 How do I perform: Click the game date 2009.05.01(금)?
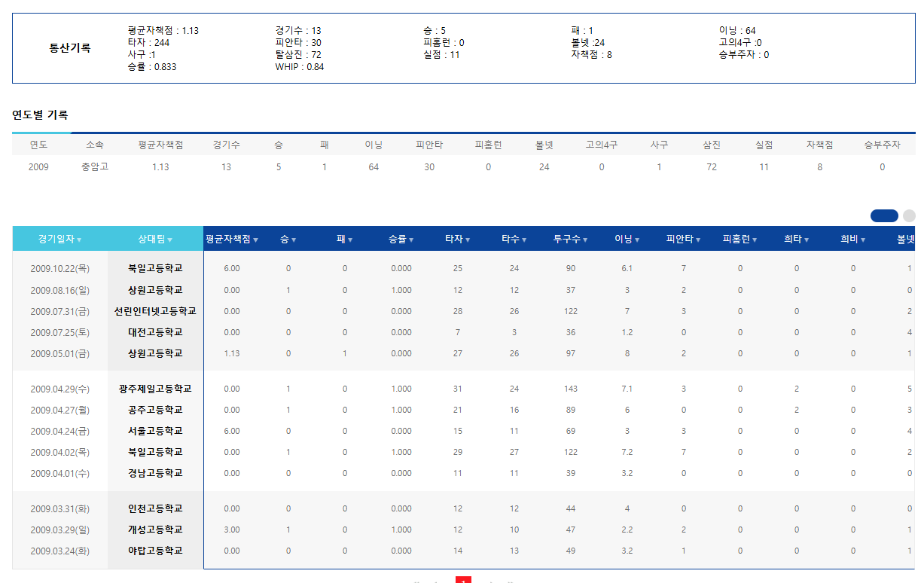[60, 353]
